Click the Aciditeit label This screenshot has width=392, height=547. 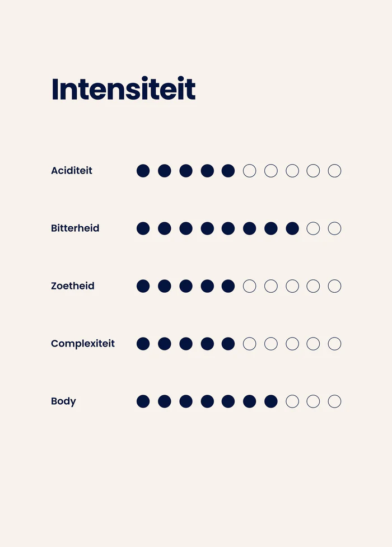[72, 171]
